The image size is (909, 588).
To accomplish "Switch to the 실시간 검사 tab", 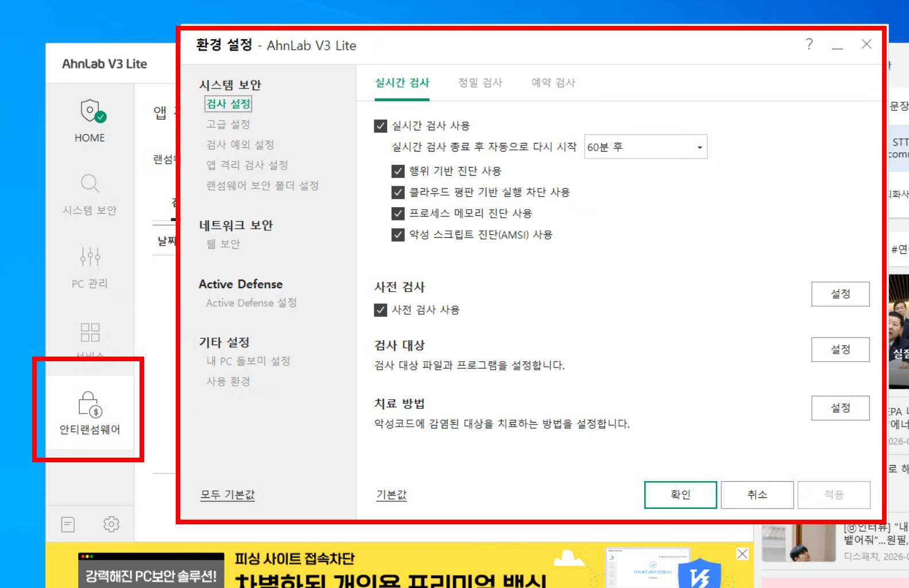I will [x=402, y=83].
